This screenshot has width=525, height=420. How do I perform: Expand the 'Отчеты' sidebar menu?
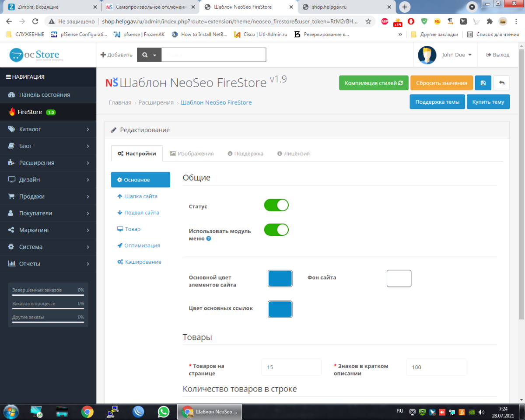(x=48, y=264)
